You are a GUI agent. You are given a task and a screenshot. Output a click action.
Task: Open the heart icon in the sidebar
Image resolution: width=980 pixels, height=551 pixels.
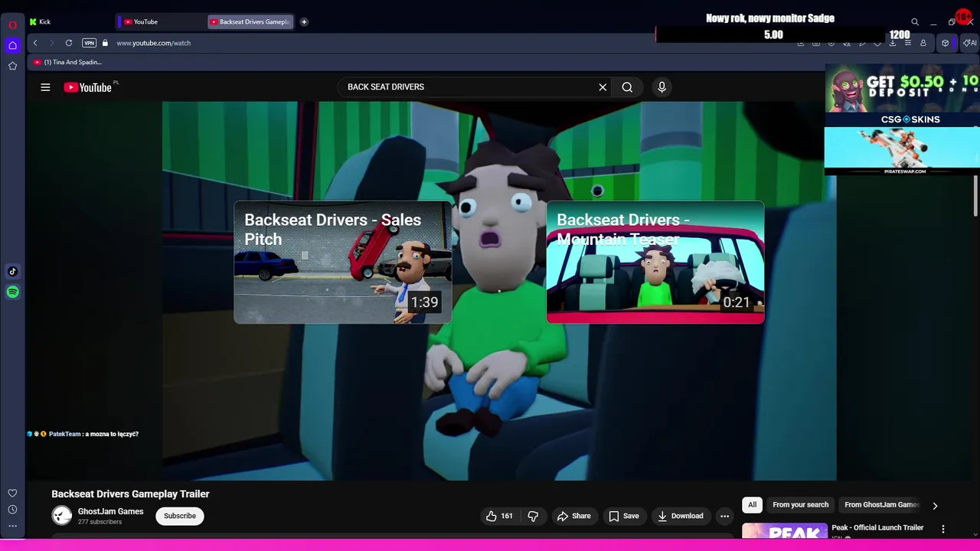[12, 494]
